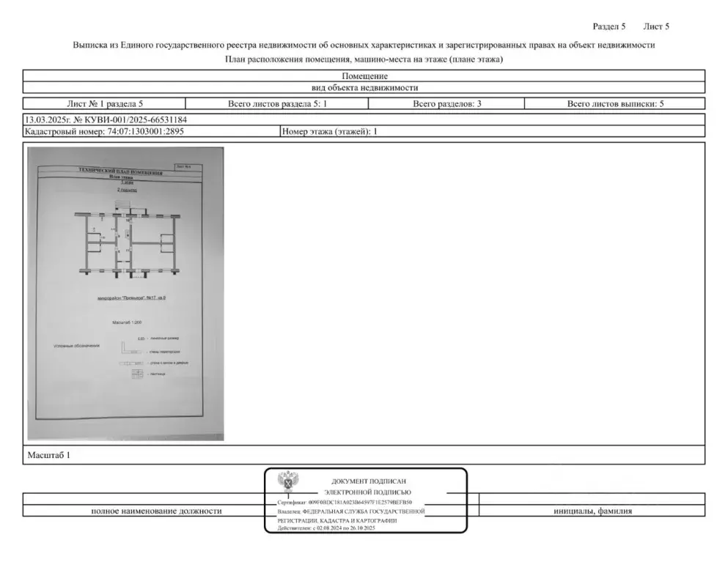Click the cadastral number '74:07:1303001:2895'
Viewport: 728px width, 562px height.
coord(145,131)
